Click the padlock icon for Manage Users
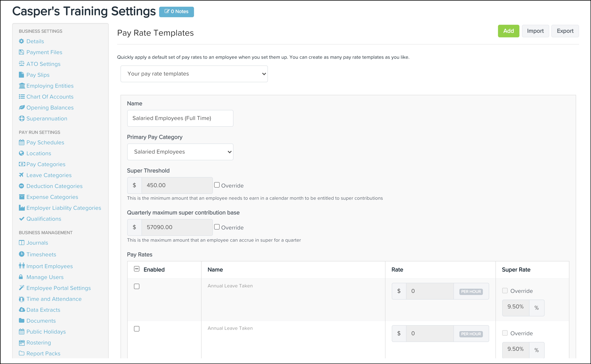 tap(21, 277)
